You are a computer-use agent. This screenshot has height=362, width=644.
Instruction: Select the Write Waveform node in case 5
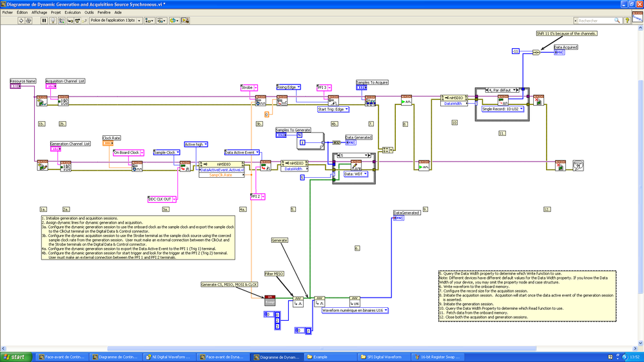(x=356, y=166)
